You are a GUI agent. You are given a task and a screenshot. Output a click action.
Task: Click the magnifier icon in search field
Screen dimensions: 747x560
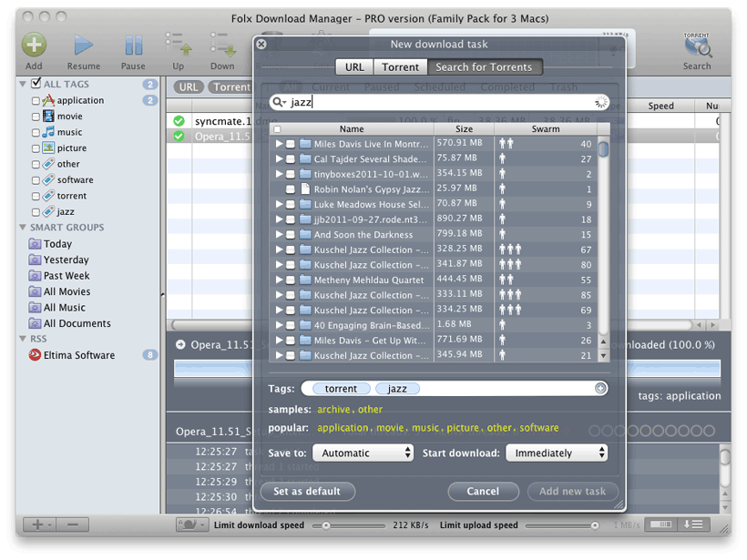pos(278,102)
